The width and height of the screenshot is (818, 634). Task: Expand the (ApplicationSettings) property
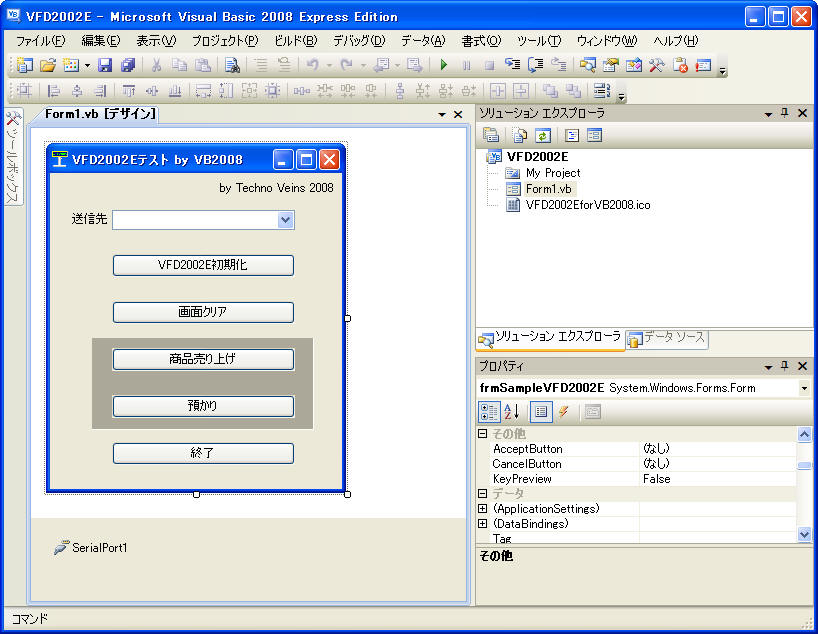tap(483, 508)
